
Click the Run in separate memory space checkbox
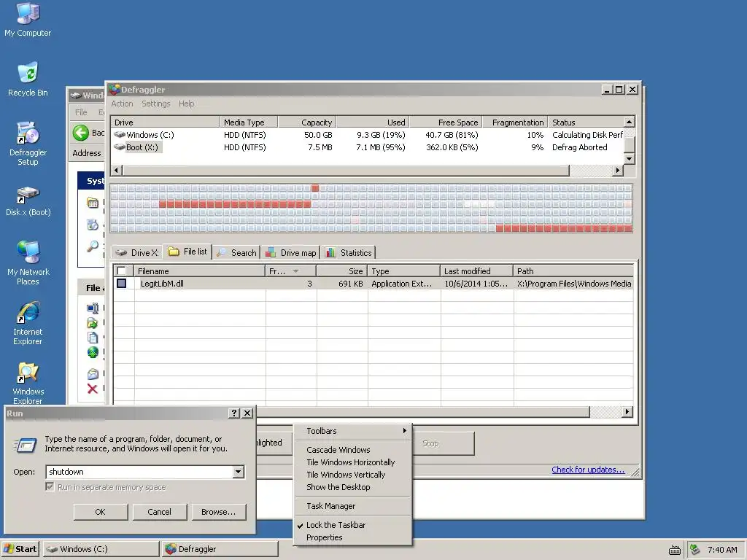pyautogui.click(x=50, y=486)
